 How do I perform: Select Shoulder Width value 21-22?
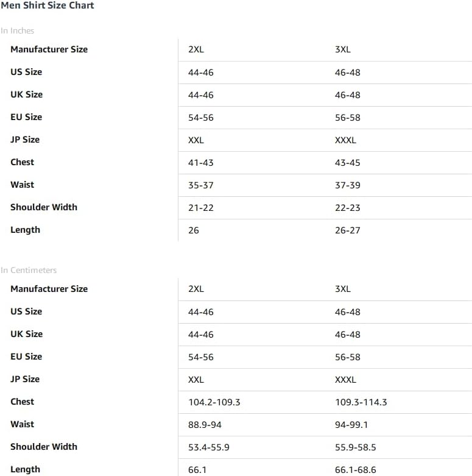(x=201, y=208)
